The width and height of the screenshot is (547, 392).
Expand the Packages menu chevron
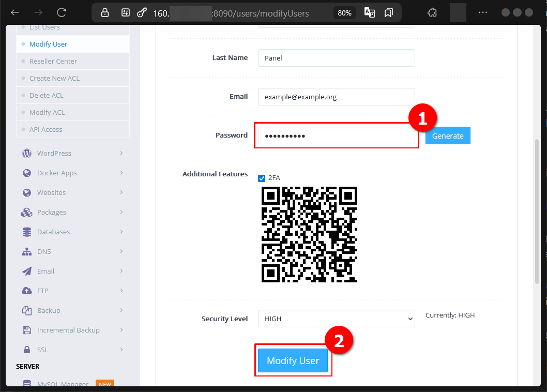121,212
